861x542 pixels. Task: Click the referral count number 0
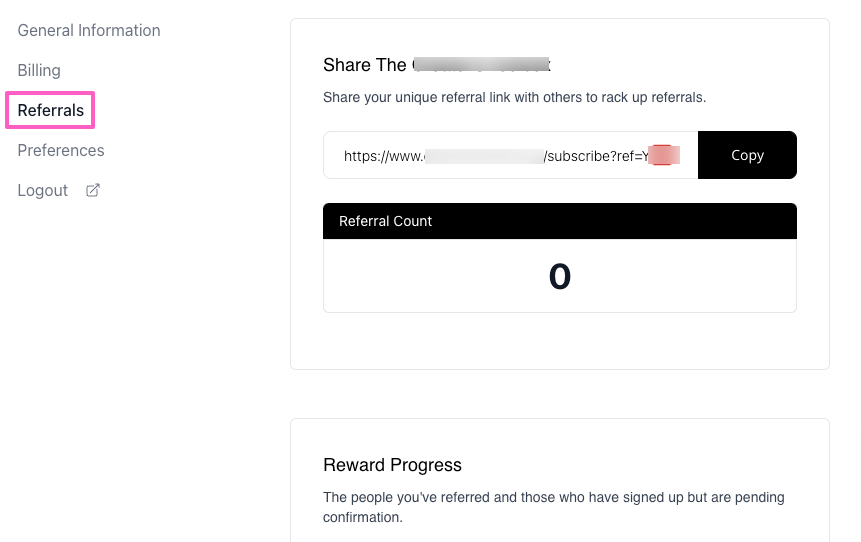pyautogui.click(x=559, y=276)
